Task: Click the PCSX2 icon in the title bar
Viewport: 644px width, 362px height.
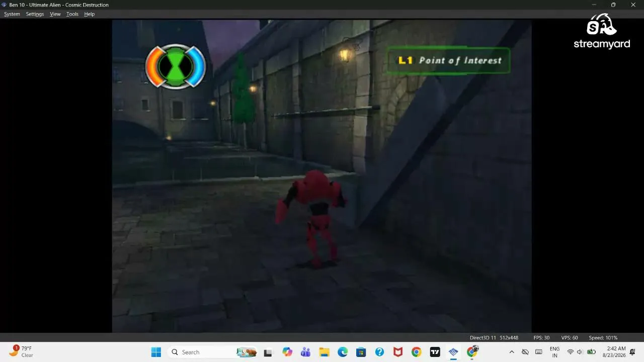Action: 5,5
